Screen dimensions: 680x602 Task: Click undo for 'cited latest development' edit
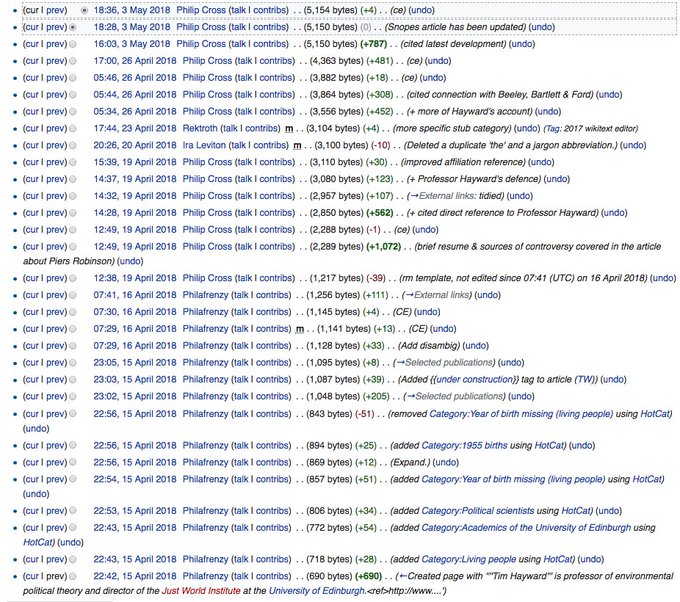522,44
